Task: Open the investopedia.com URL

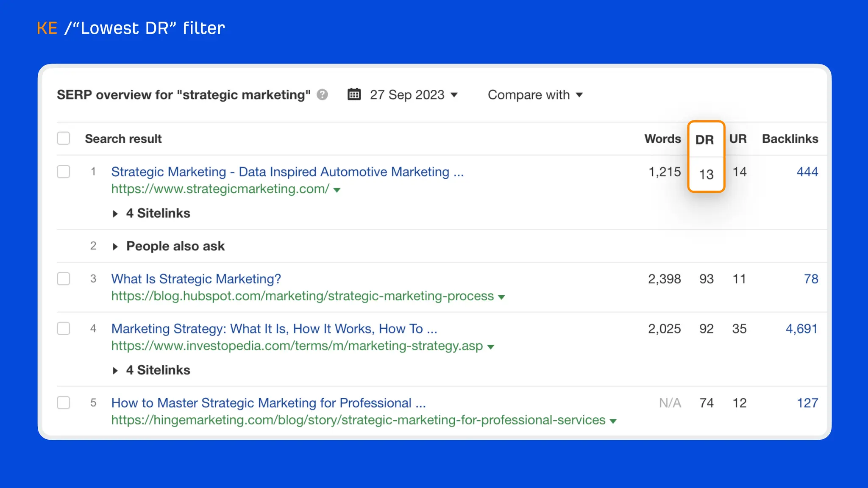Action: pyautogui.click(x=297, y=346)
